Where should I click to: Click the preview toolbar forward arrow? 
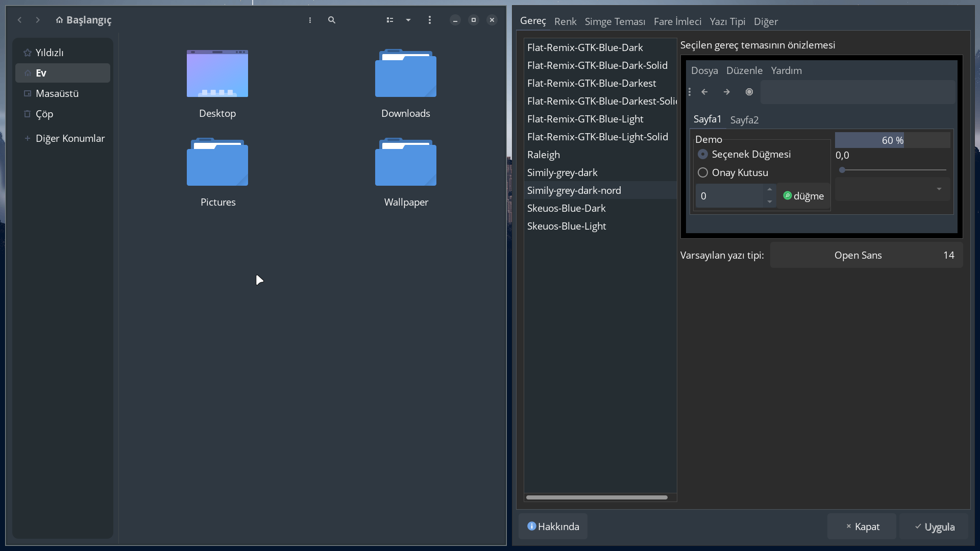(726, 92)
